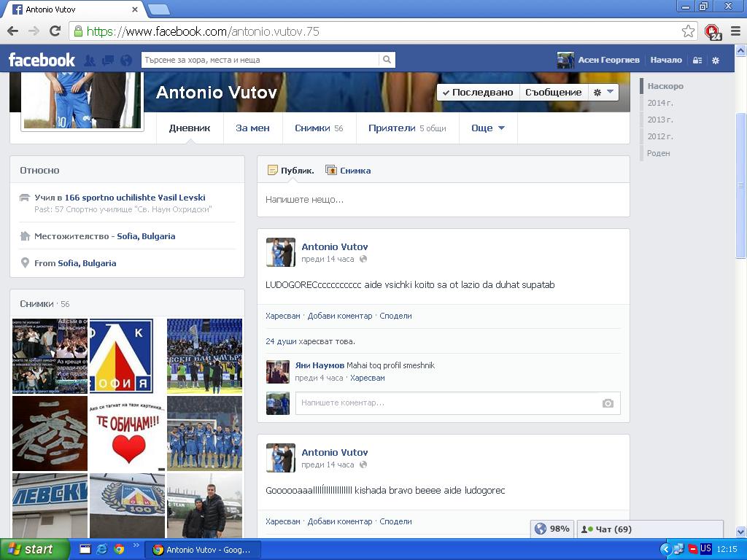Open Яни Наумов commenter profile

coord(320,366)
